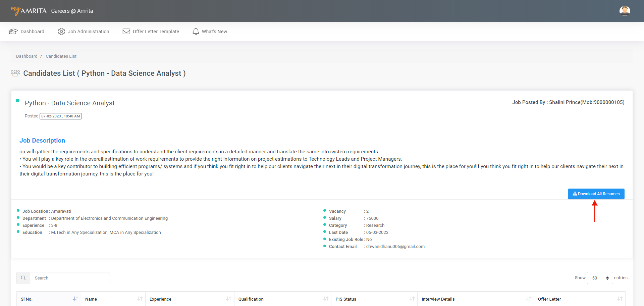Open the Show entries dropdown
644x306 pixels.
click(600, 278)
